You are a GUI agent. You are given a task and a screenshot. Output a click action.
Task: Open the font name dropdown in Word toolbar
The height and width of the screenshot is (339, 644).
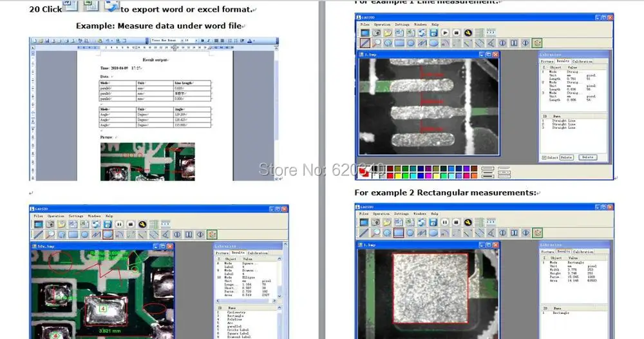click(182, 40)
